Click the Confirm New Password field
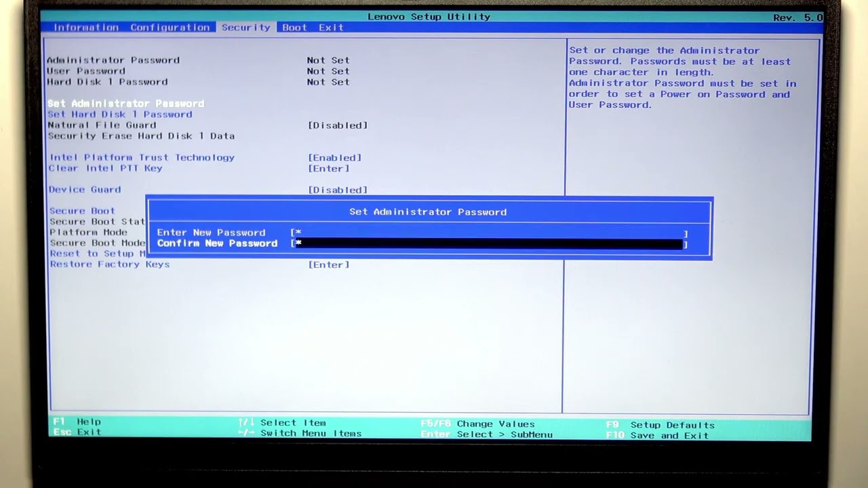 [489, 243]
